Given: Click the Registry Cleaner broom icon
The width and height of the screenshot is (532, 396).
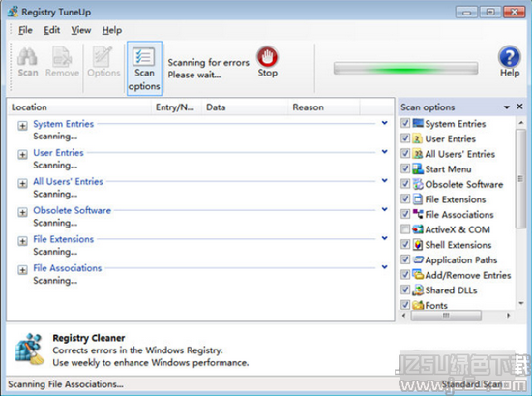Looking at the screenshot, I should click(x=30, y=349).
